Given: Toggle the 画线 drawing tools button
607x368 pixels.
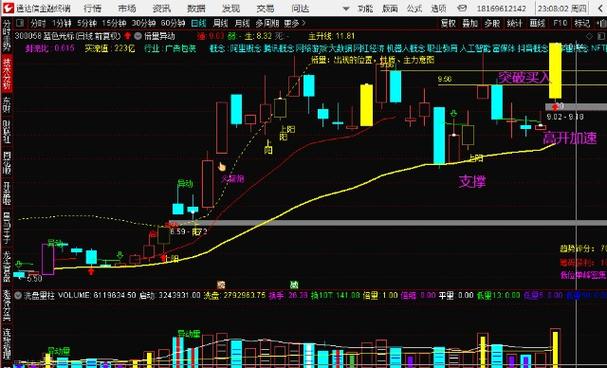Looking at the screenshot, I should [x=537, y=24].
